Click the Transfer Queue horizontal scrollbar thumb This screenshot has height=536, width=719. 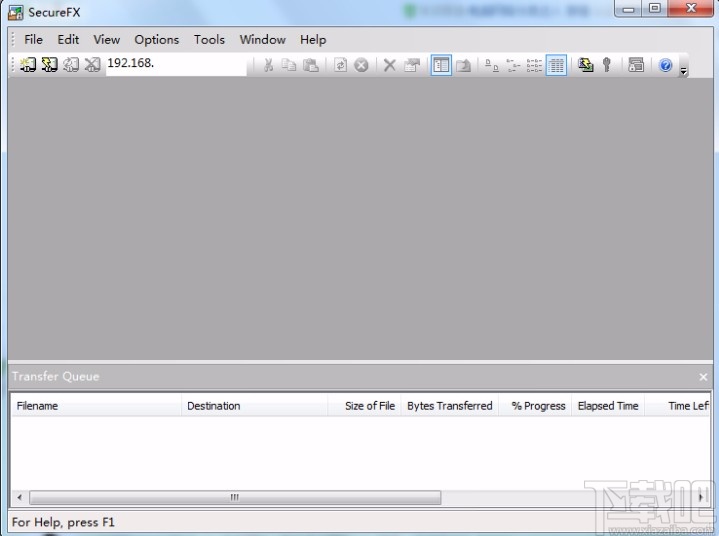(x=235, y=497)
